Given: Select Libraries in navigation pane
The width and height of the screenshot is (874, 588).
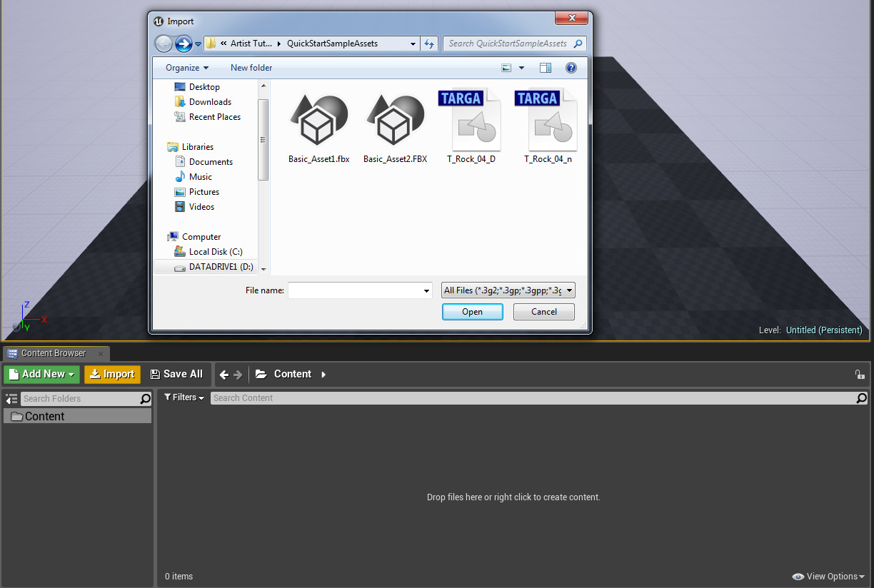Looking at the screenshot, I should click(191, 147).
